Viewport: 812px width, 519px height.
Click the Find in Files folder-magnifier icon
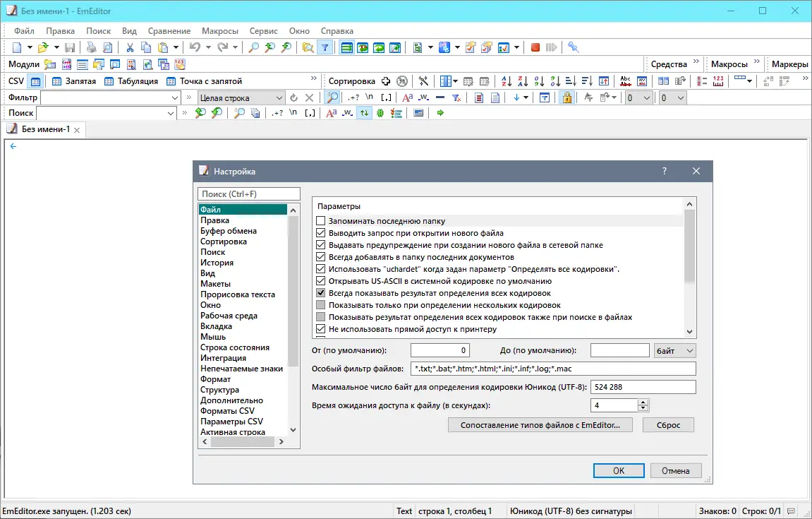tap(308, 48)
